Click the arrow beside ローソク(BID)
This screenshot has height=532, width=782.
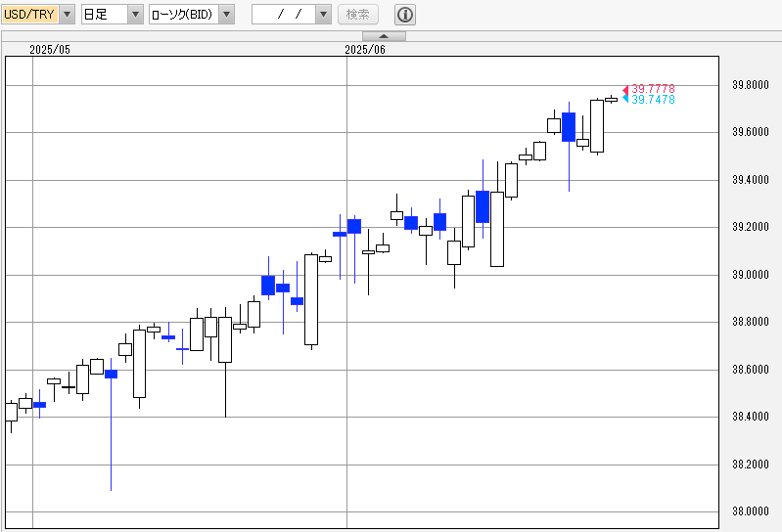click(226, 15)
